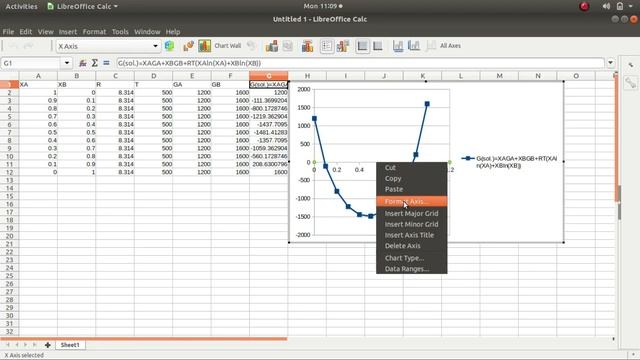The width and height of the screenshot is (640, 360).
Task: Click the X Axis toolbar icon
Action: tap(398, 46)
